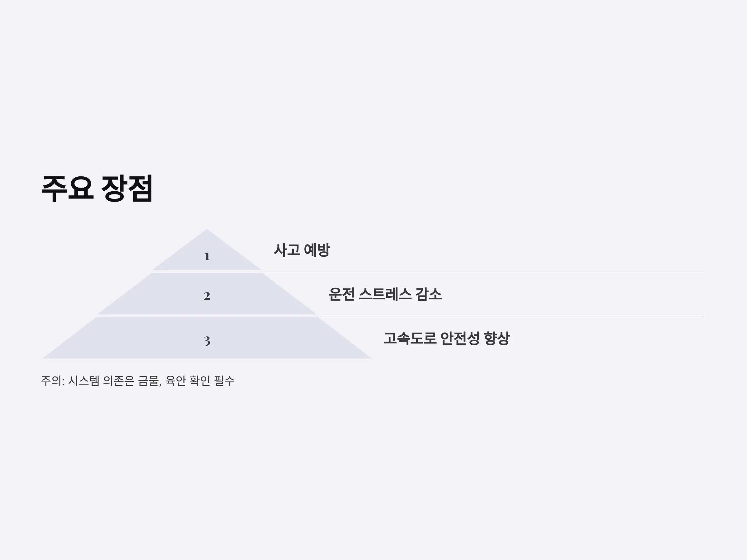The width and height of the screenshot is (747, 560).
Task: Click the word 스트레스 in the second label
Action: pyautogui.click(x=385, y=294)
